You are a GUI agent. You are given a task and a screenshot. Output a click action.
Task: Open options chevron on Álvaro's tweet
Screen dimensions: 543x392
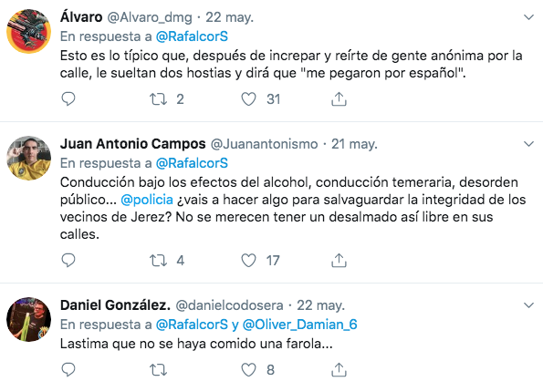[x=528, y=17]
